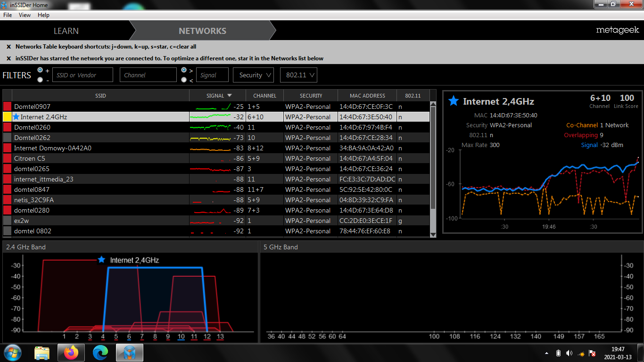
Task: Select the internet_ittmedia_23 network
Action: point(216,179)
